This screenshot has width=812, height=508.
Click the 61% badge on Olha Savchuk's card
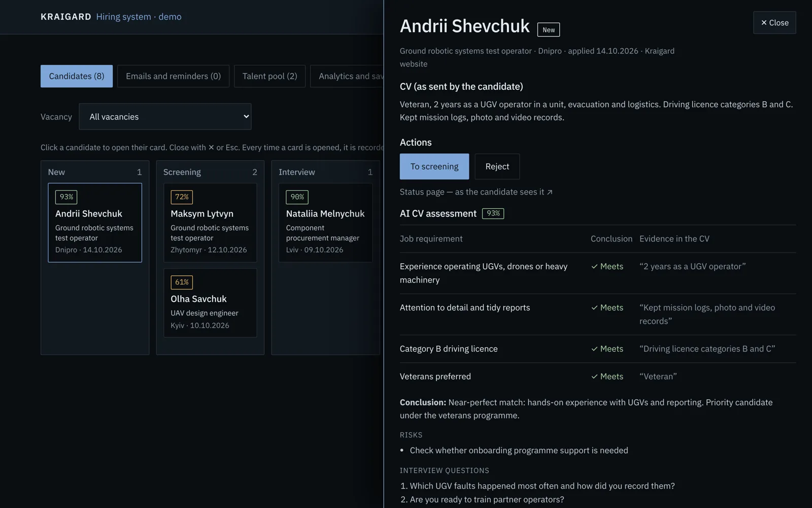pyautogui.click(x=182, y=282)
